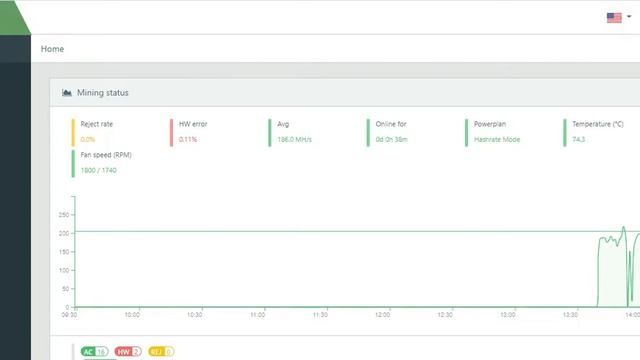The height and width of the screenshot is (360, 640).
Task: Click the 186.0 MH/s average value
Action: [294, 140]
